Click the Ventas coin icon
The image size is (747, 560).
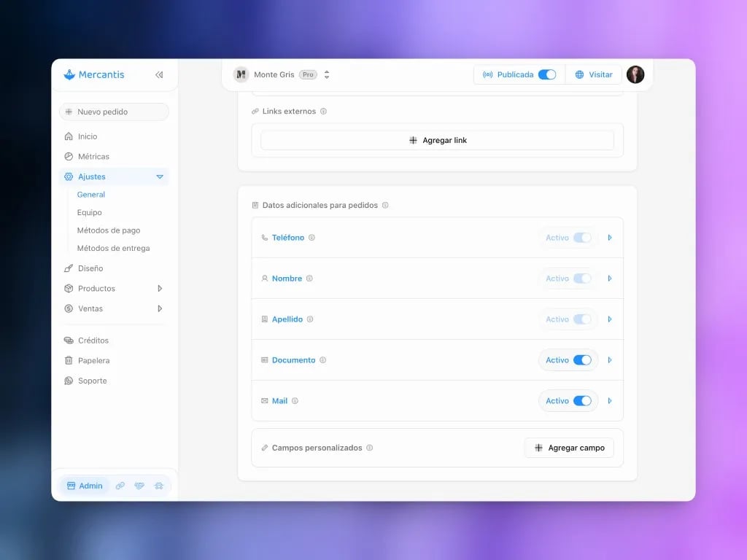tap(69, 308)
